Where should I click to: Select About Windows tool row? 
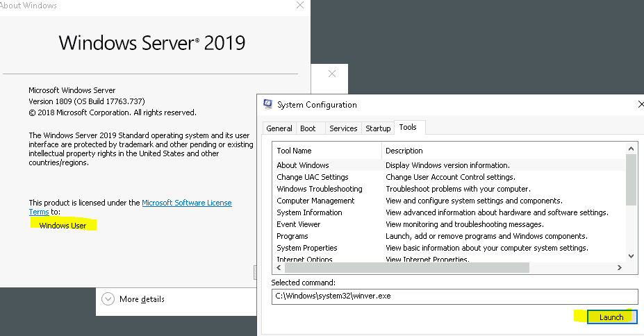tap(449, 165)
